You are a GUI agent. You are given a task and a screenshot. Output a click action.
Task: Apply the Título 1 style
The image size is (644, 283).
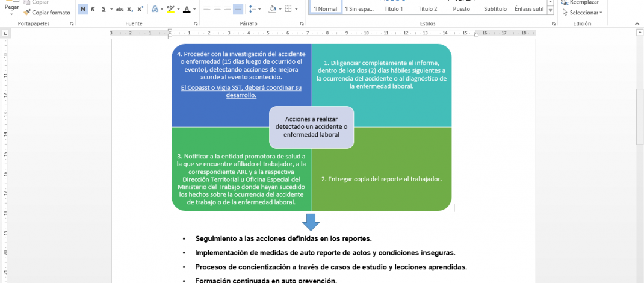point(393,9)
